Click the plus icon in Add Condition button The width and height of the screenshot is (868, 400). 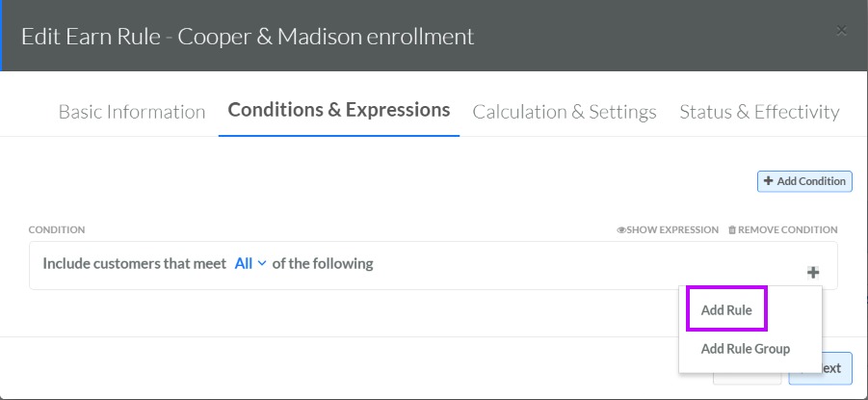pyautogui.click(x=768, y=181)
